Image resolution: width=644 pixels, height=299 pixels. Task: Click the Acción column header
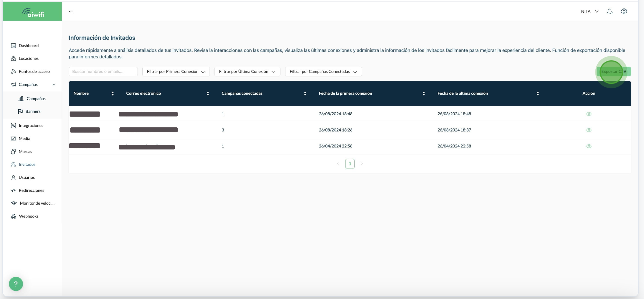pos(589,93)
